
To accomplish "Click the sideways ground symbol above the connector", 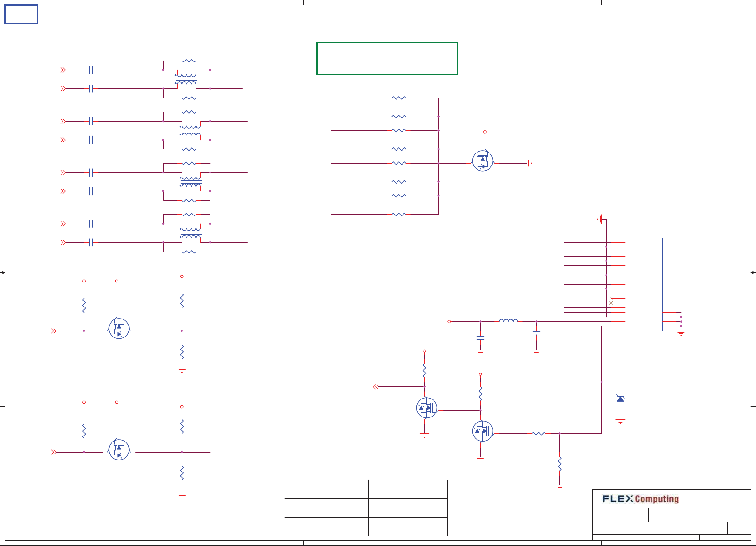I will pyautogui.click(x=600, y=219).
